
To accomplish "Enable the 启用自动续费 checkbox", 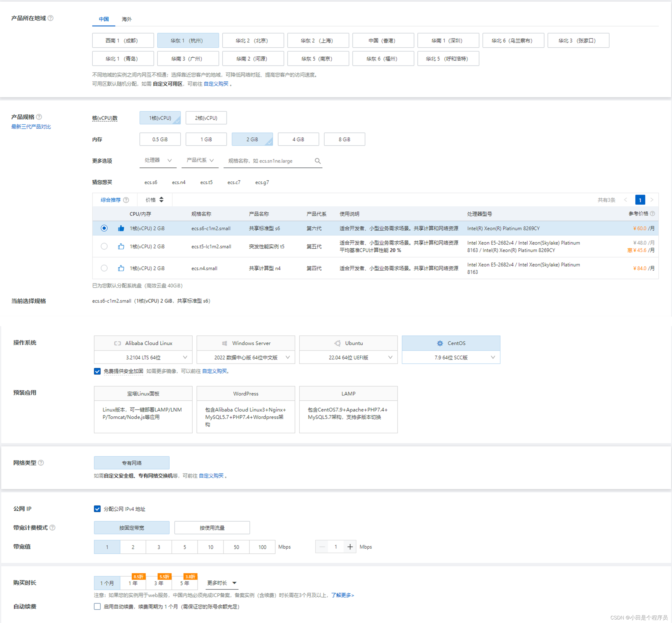I will coord(98,606).
